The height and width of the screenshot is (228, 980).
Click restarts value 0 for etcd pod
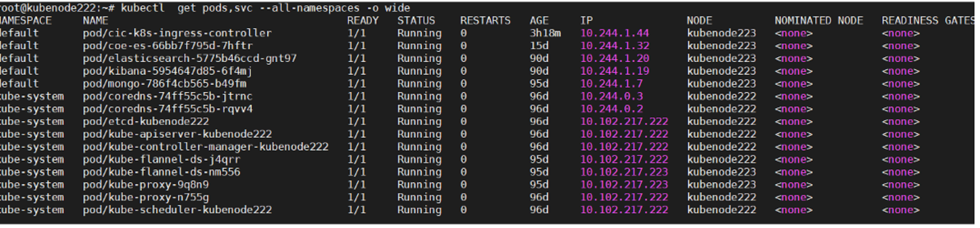coord(463,122)
